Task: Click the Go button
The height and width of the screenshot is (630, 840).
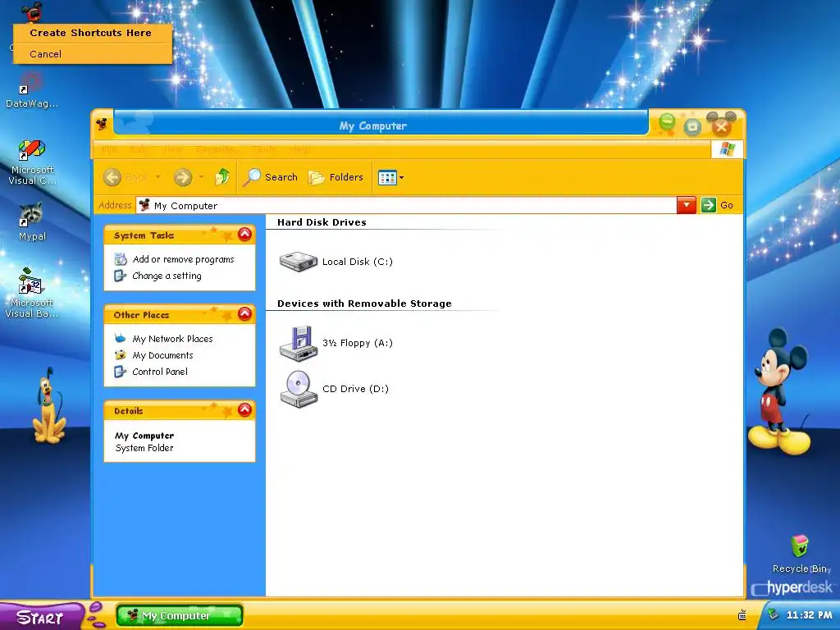Action: pyautogui.click(x=718, y=205)
